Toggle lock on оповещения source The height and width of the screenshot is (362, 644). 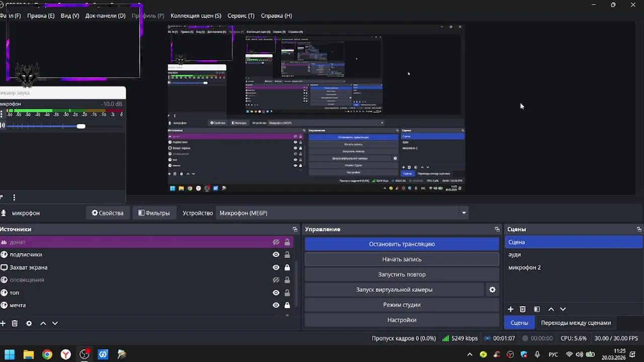287,280
